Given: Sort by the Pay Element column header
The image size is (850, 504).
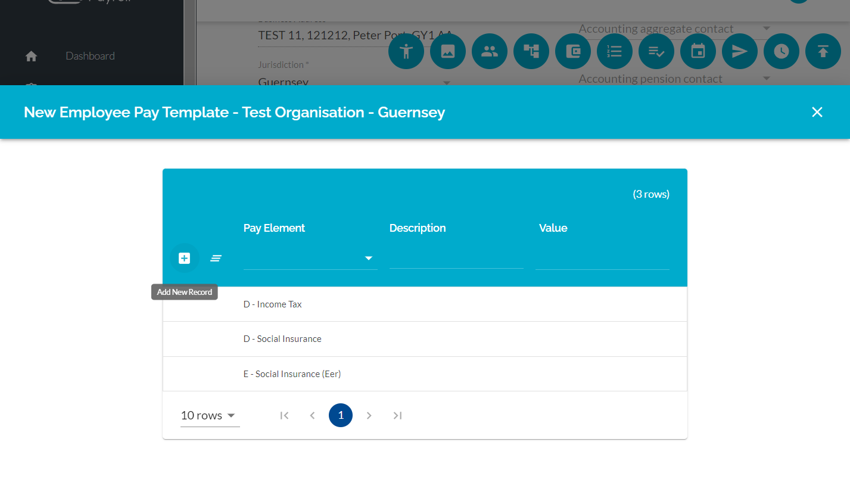Looking at the screenshot, I should point(274,228).
